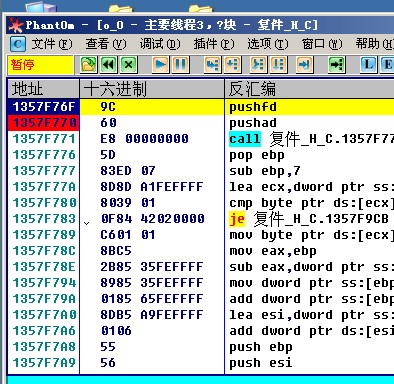Click the je jump instruction
Viewport: 394px width, 384px height.
309,219
